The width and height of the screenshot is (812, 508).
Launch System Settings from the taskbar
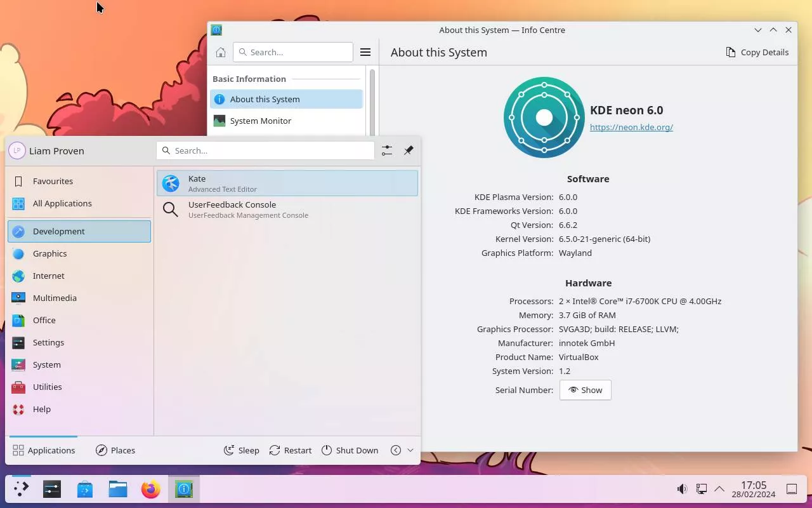(x=52, y=489)
